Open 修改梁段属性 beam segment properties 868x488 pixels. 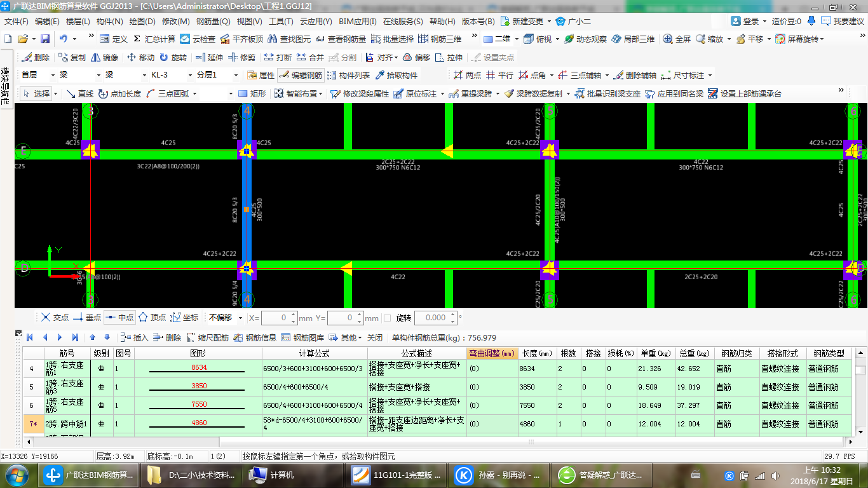(360, 93)
